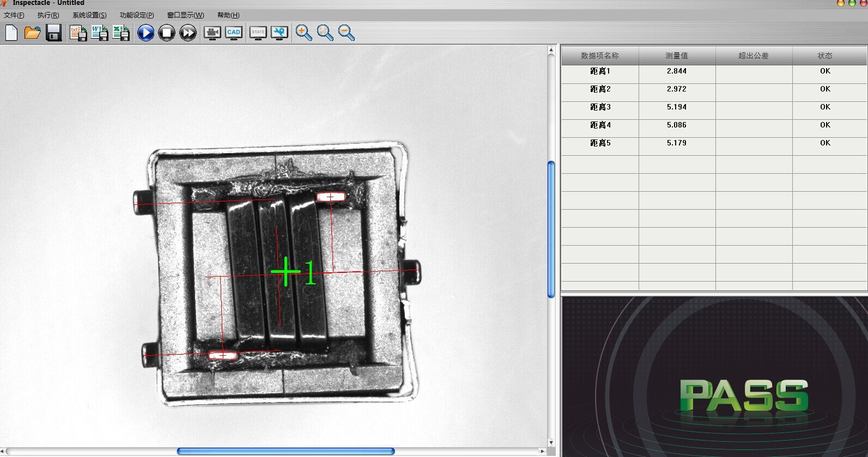This screenshot has width=868, height=457.
Task: Open the camera view monitor icon
Action: pyautogui.click(x=213, y=33)
